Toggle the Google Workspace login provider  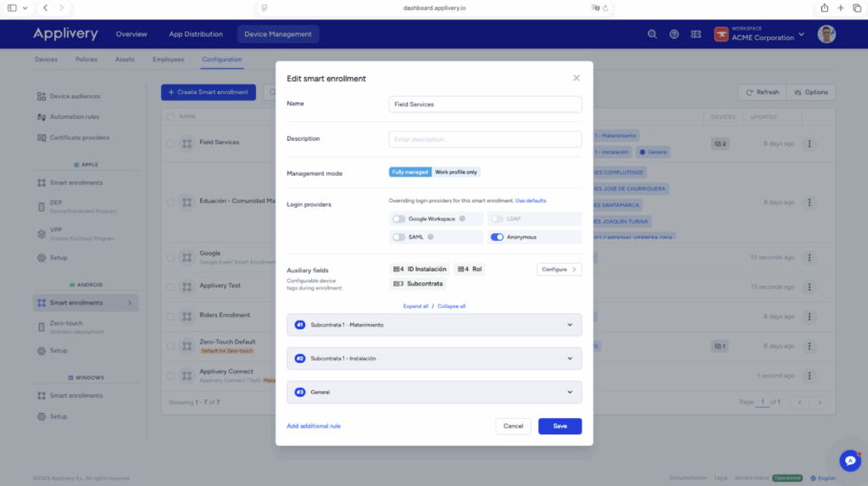(x=398, y=219)
